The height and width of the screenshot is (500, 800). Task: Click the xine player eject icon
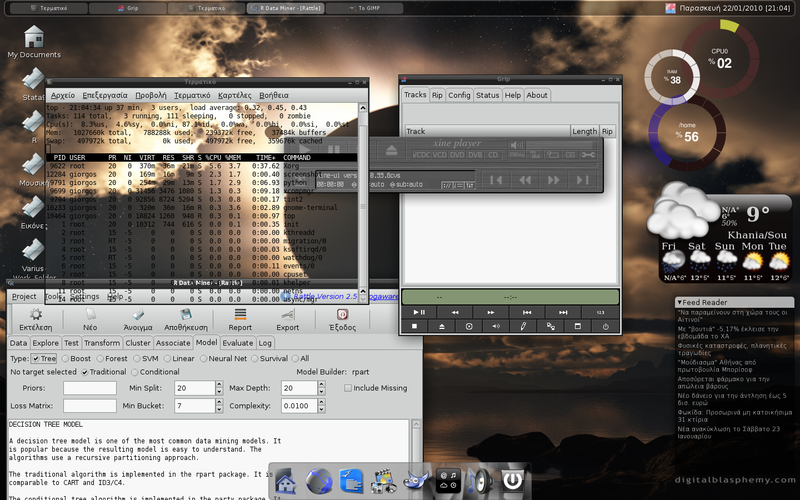[x=391, y=151]
